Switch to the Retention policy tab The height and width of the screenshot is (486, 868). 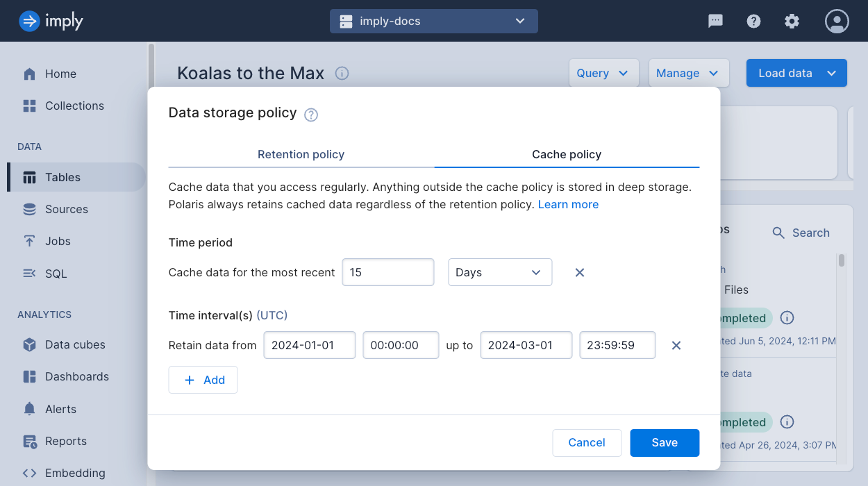tap(301, 154)
